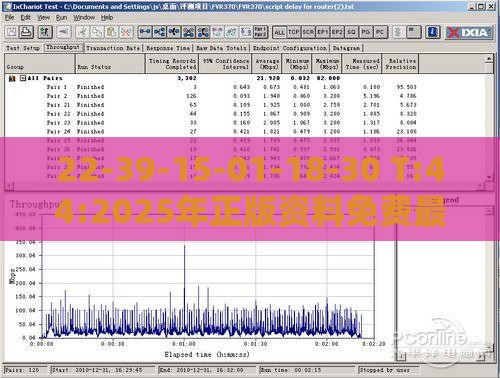
Task: Click the Timing Records Completed column header
Action: 172,64
